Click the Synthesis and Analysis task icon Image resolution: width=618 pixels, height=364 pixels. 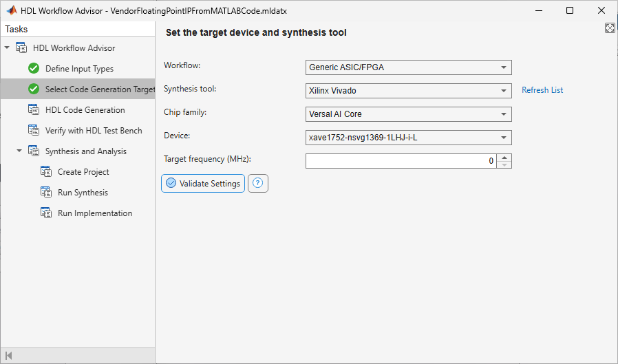tap(34, 151)
